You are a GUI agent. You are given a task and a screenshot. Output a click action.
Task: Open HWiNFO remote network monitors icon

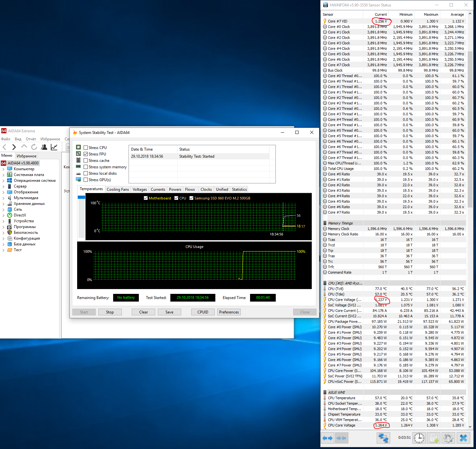(383, 438)
